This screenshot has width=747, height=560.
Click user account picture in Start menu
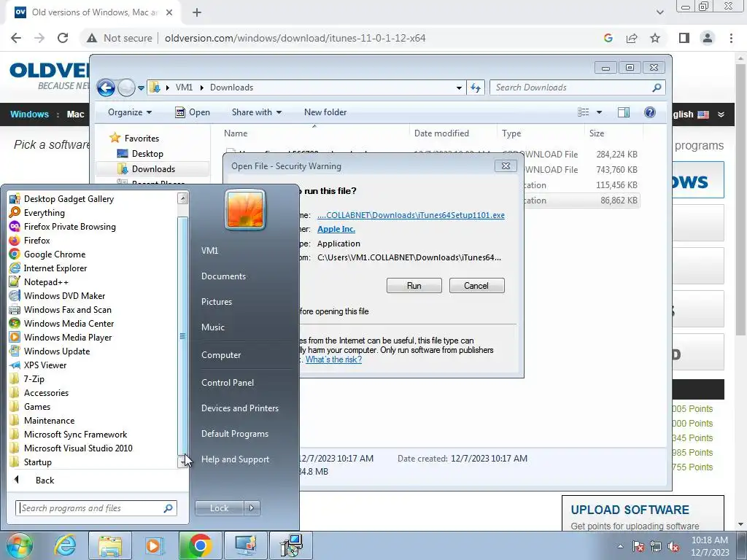[245, 209]
